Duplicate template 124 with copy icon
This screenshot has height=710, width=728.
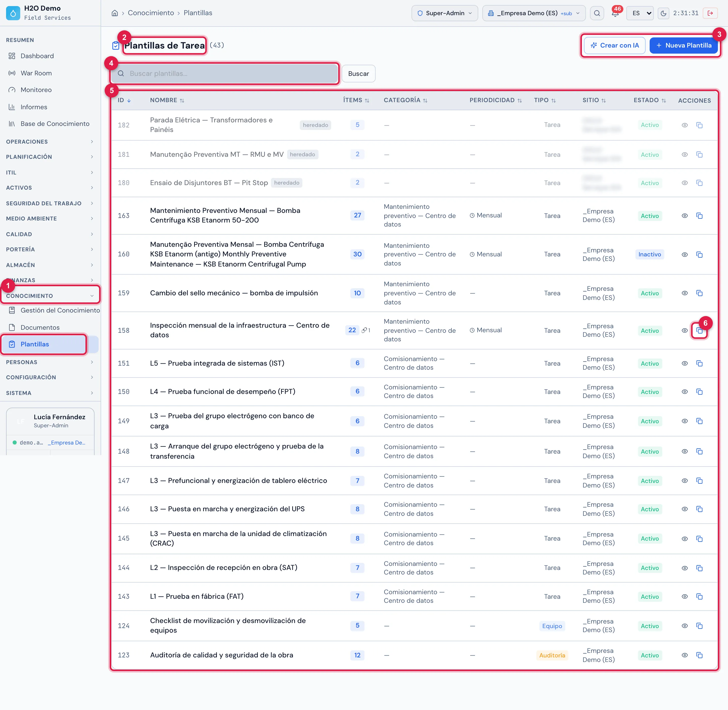click(699, 626)
